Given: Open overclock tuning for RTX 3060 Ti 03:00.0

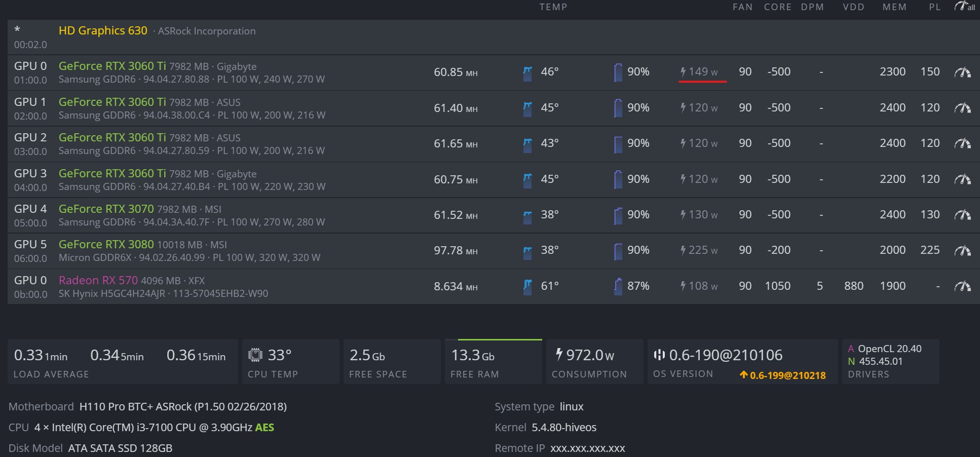Looking at the screenshot, I should [x=962, y=143].
